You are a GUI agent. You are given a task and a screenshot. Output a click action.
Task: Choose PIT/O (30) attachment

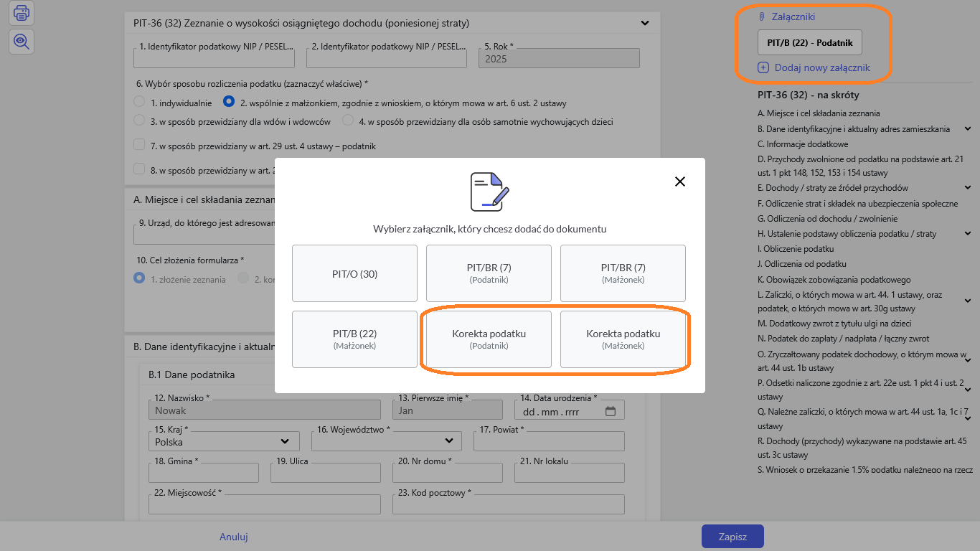tap(354, 273)
